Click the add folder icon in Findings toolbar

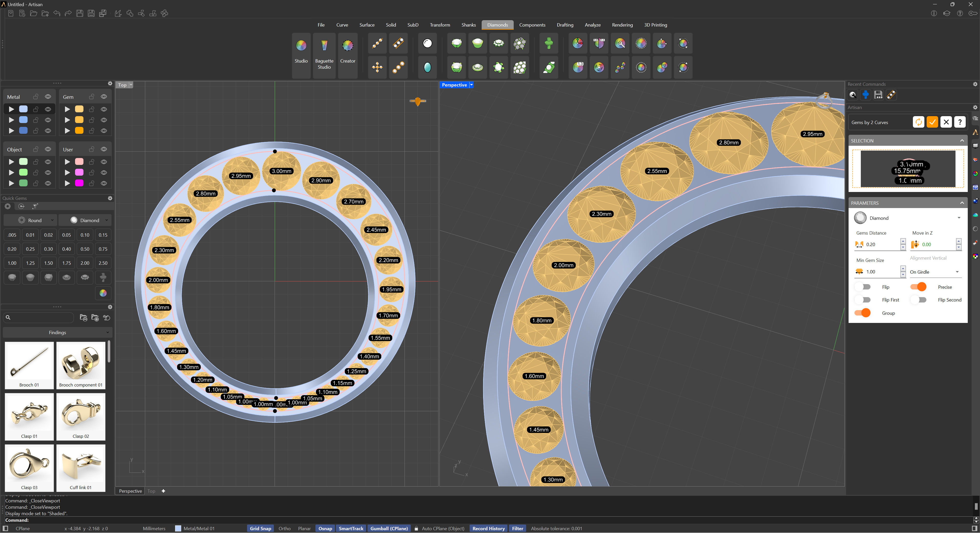95,318
